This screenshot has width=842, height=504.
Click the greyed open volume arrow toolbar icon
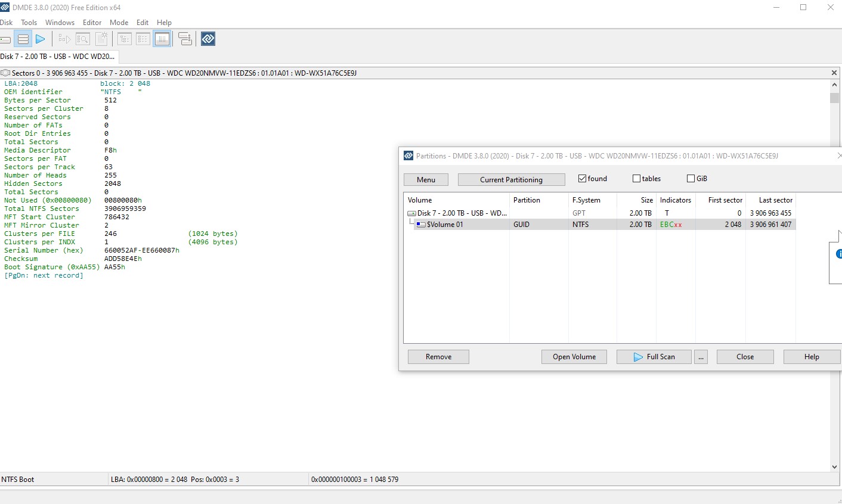pyautogui.click(x=64, y=39)
